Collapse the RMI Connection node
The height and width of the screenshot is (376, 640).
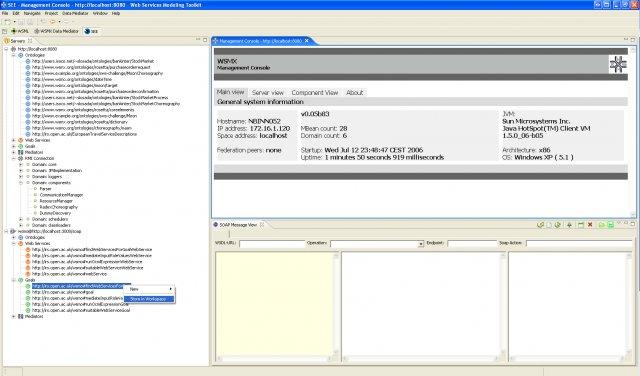click(x=13, y=158)
